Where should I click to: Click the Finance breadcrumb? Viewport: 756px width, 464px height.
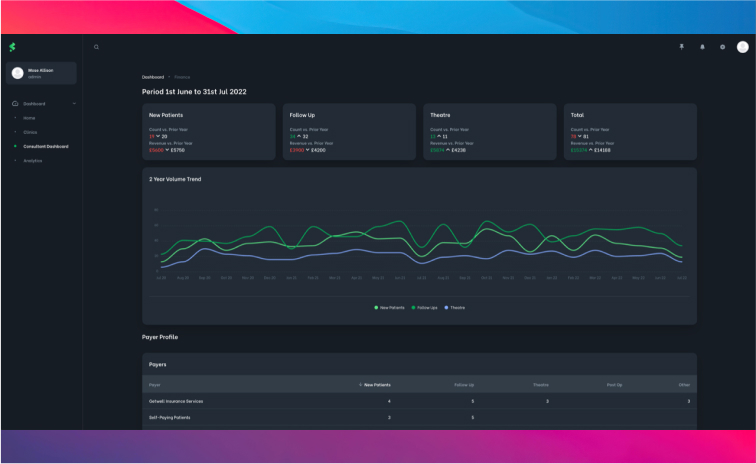click(182, 77)
